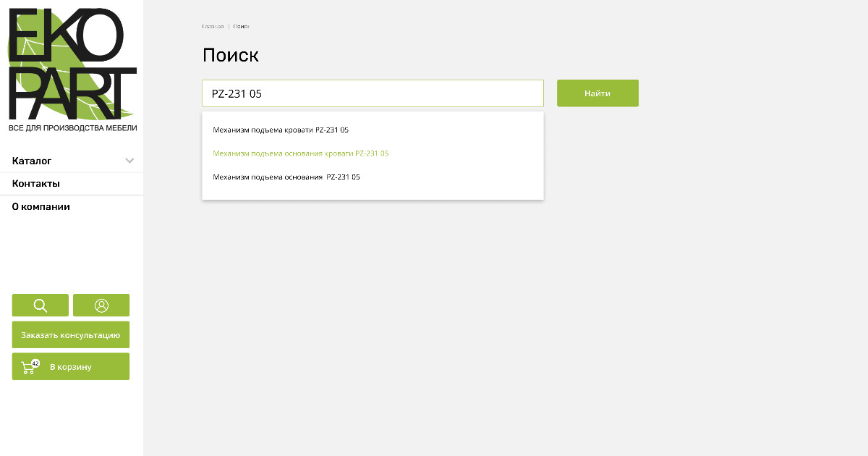The height and width of the screenshot is (456, 868).
Task: Pick last suggestion Механизм подъема основания PZ-231 05
Action: [x=286, y=177]
